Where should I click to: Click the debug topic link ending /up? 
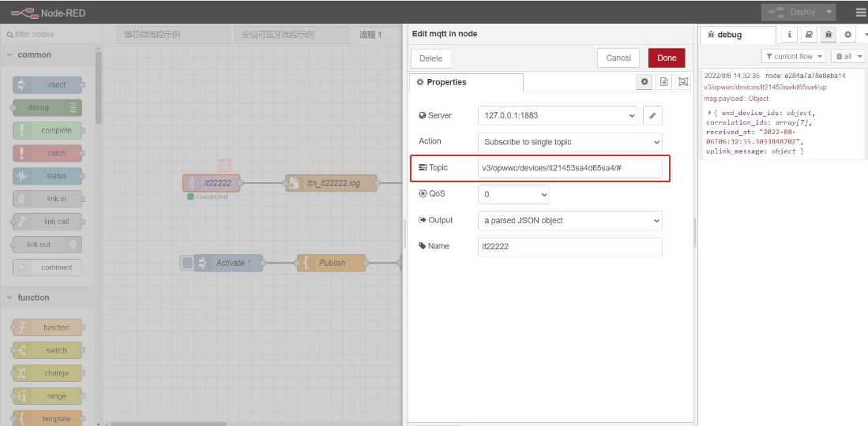coord(765,88)
